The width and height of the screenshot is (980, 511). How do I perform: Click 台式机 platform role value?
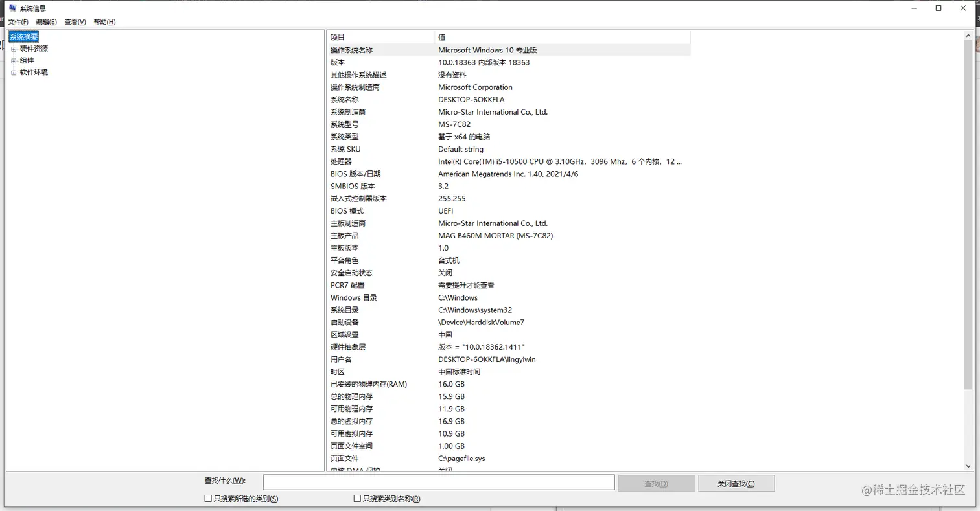click(449, 260)
